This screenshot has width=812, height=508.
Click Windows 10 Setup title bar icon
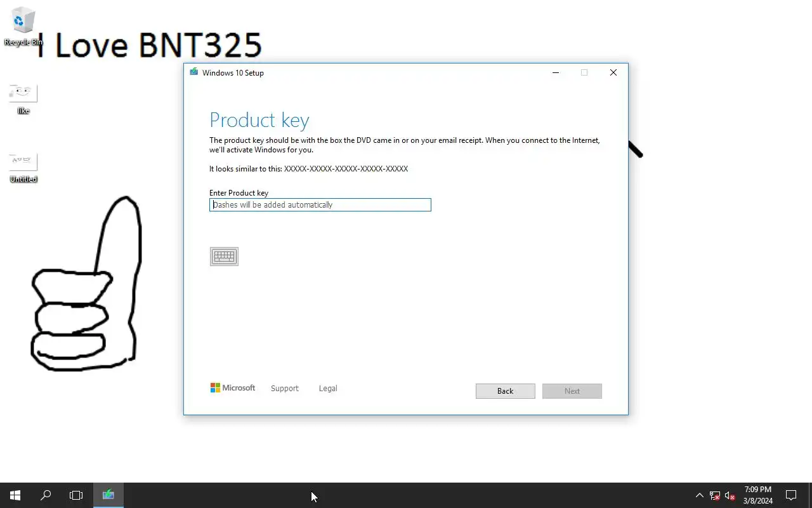(x=193, y=72)
